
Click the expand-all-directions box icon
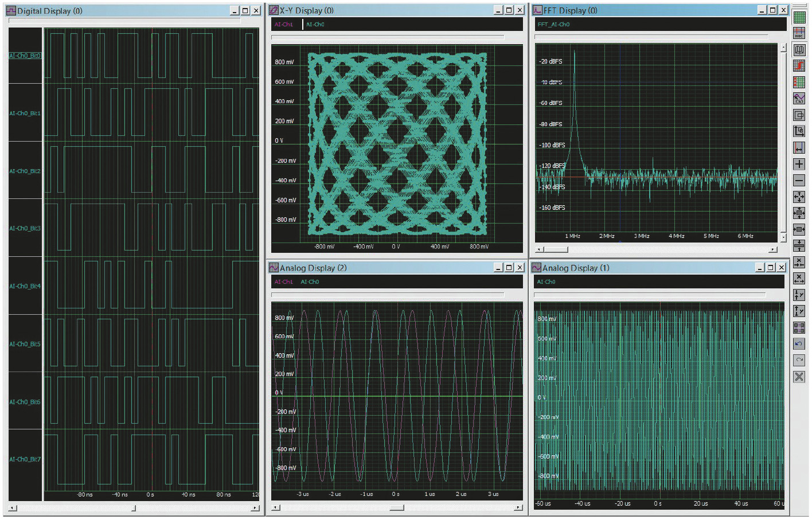coord(799,213)
